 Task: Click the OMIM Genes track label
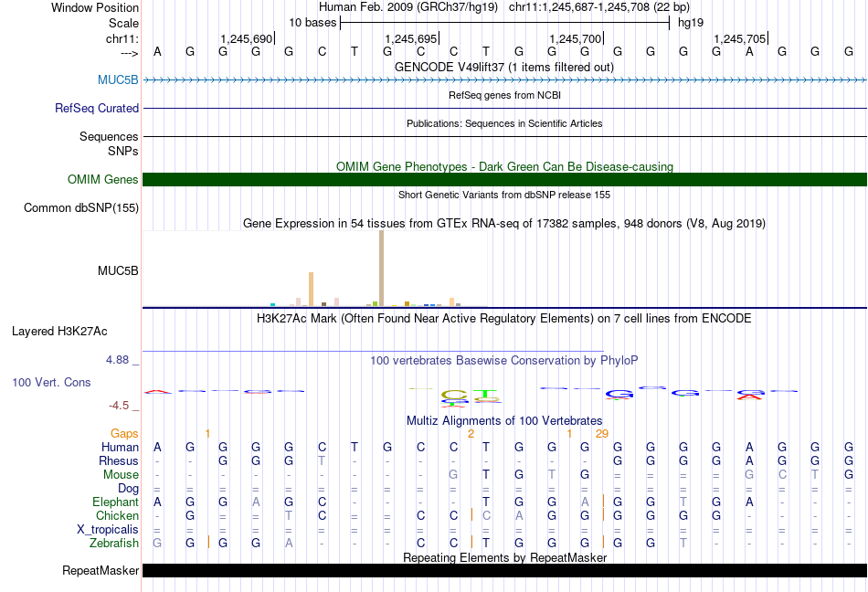(x=102, y=179)
